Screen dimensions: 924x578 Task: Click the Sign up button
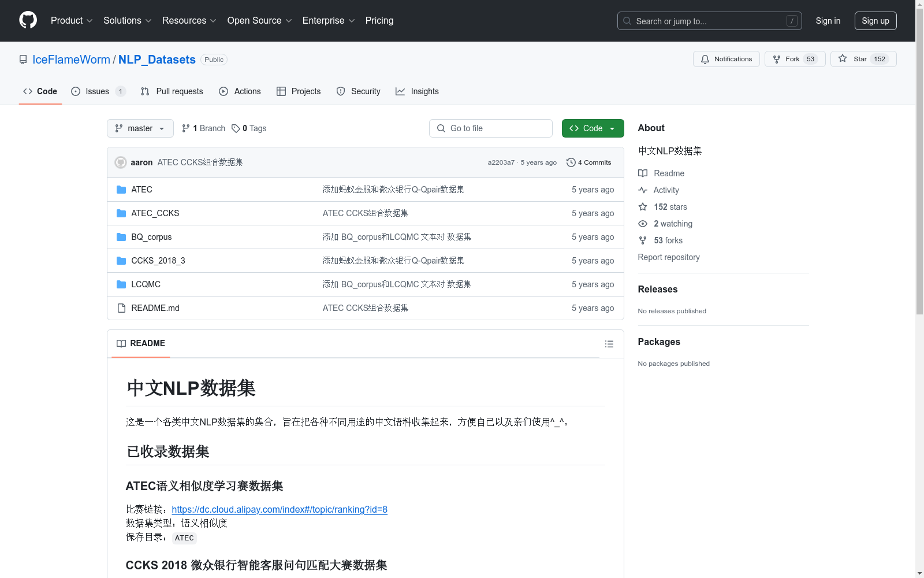point(875,21)
